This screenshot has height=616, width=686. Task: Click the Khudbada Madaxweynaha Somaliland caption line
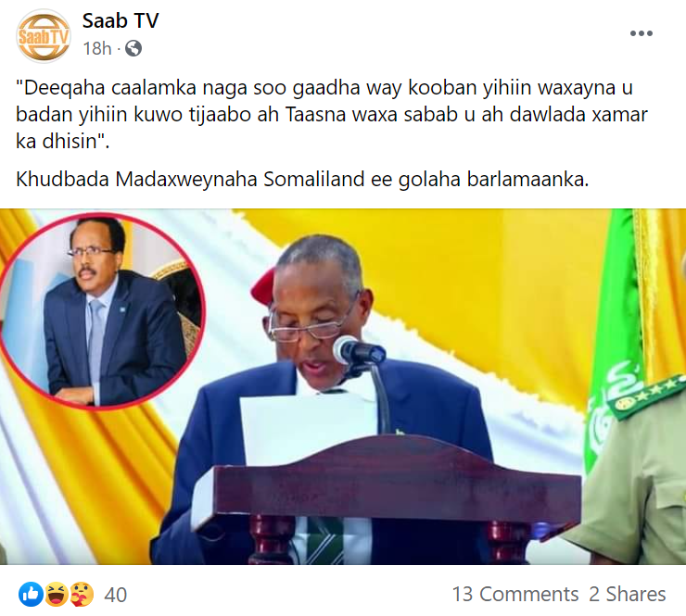coord(302,180)
